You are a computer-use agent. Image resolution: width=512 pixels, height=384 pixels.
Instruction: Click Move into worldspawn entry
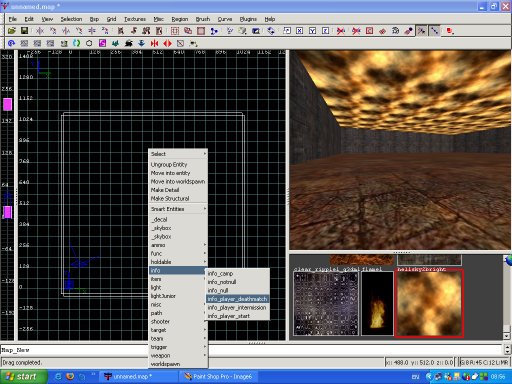click(178, 182)
